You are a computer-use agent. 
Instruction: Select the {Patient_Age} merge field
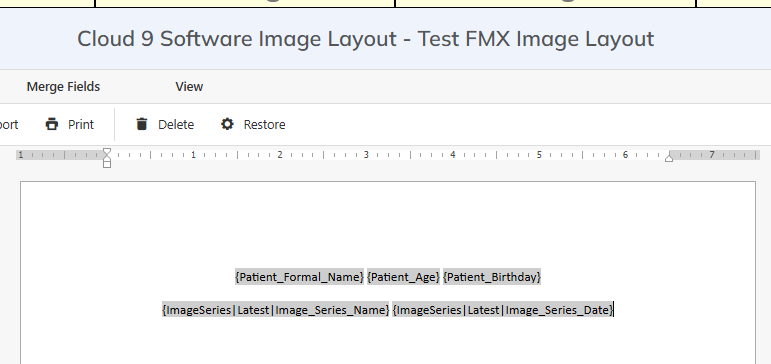[403, 277]
